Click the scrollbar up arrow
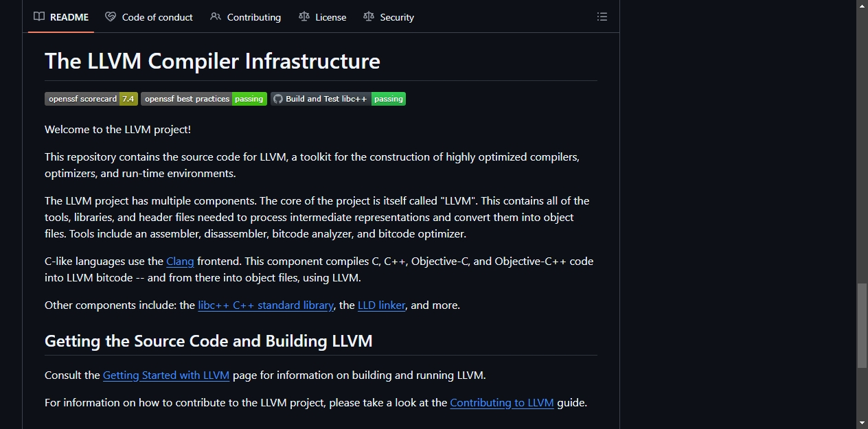The image size is (868, 429). [862, 5]
